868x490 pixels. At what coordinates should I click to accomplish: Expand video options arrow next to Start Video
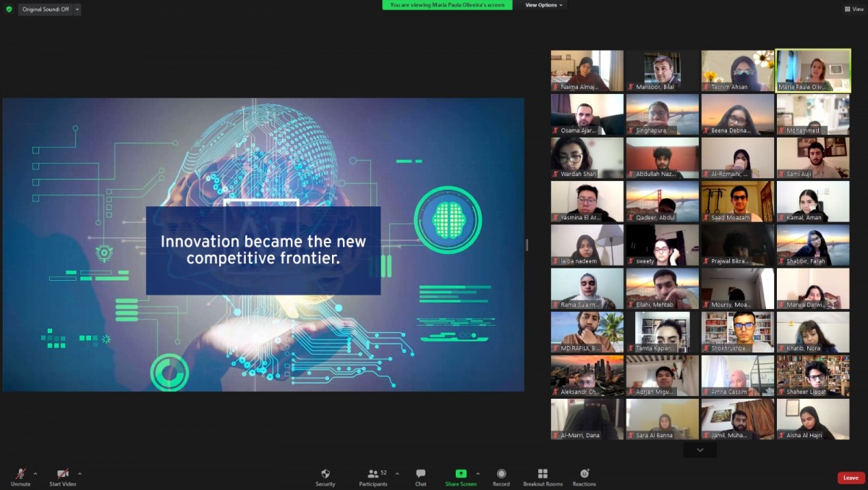click(x=80, y=474)
